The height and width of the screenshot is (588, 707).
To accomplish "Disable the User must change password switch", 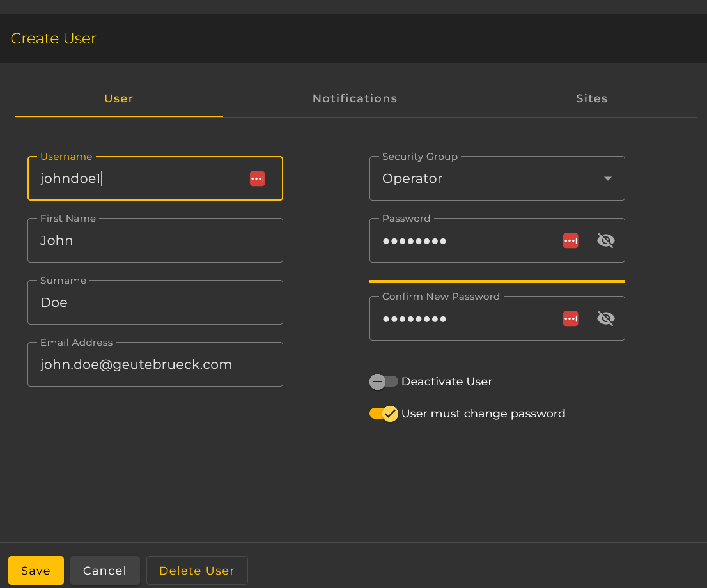I will click(x=384, y=414).
